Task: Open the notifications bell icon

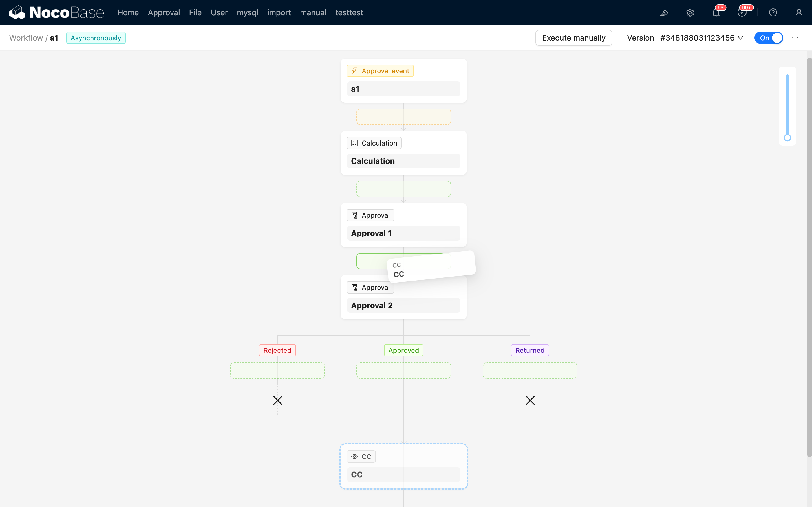Action: (716, 13)
